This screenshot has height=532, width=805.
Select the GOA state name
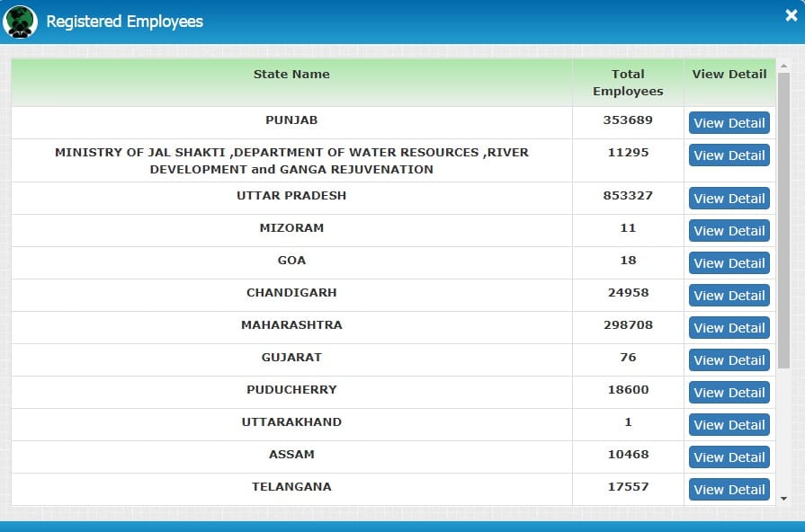(291, 260)
